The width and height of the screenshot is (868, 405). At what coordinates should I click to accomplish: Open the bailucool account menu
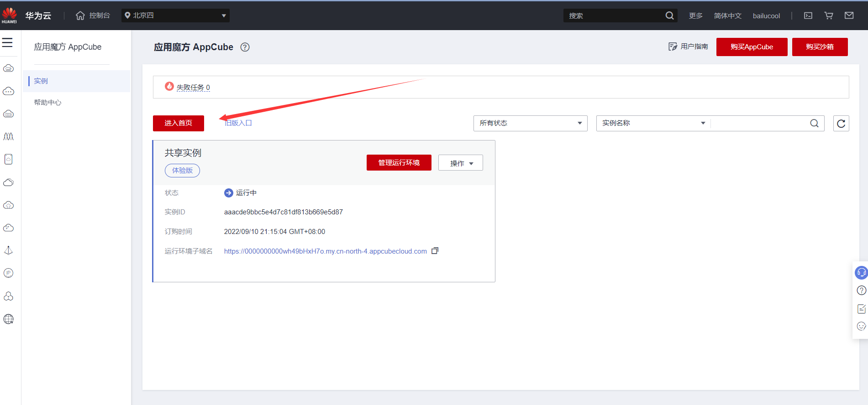tap(766, 16)
